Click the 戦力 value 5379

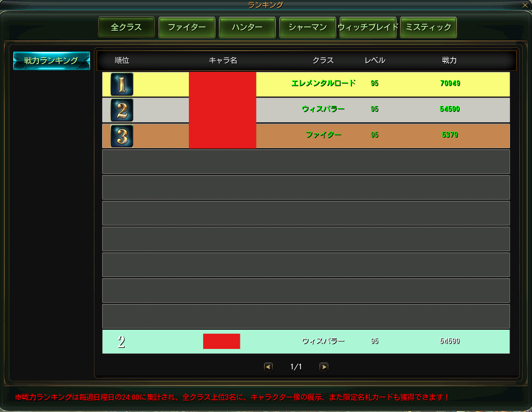450,134
